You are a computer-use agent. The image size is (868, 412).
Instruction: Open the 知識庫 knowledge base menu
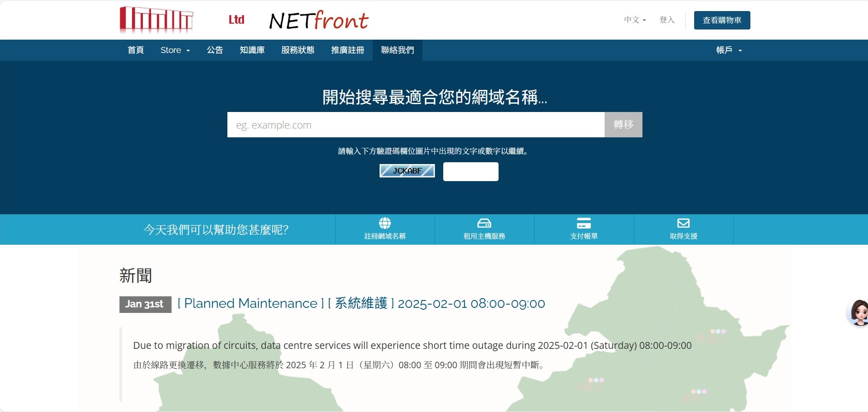point(252,50)
